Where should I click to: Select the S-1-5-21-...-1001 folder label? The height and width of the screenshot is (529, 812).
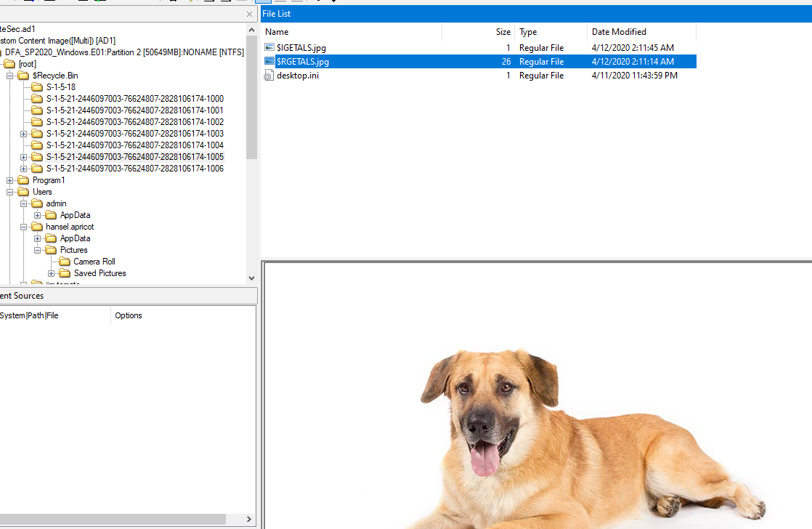tap(134, 110)
